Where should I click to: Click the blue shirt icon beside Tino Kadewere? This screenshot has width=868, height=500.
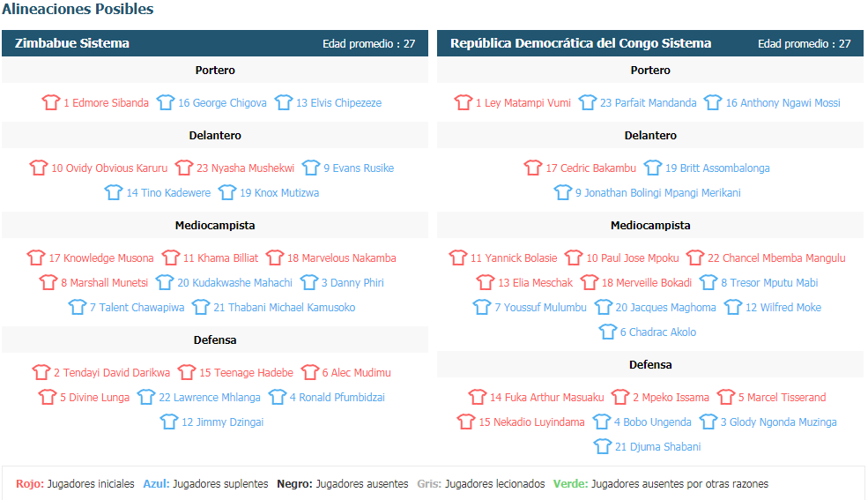(x=114, y=193)
